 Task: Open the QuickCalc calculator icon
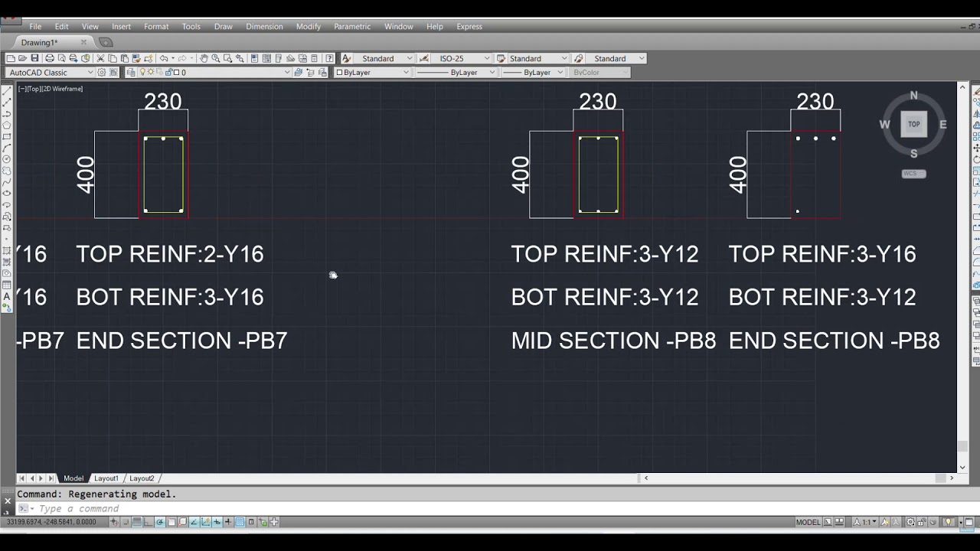tap(315, 58)
